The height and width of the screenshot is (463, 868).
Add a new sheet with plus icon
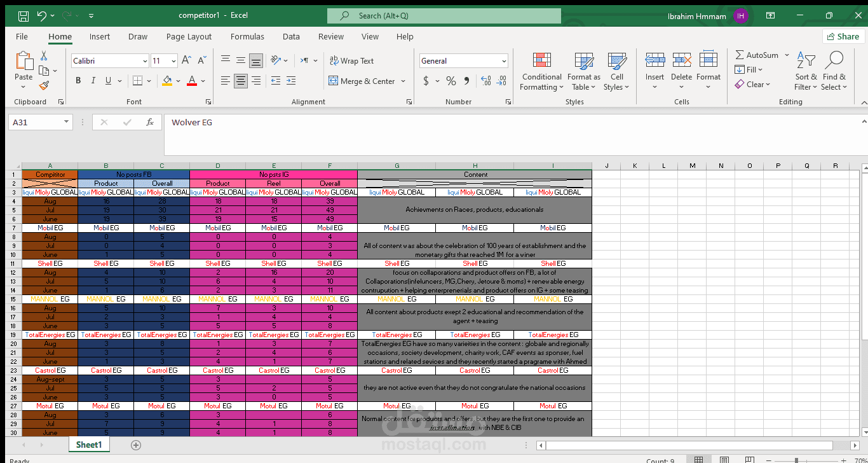(x=135, y=445)
